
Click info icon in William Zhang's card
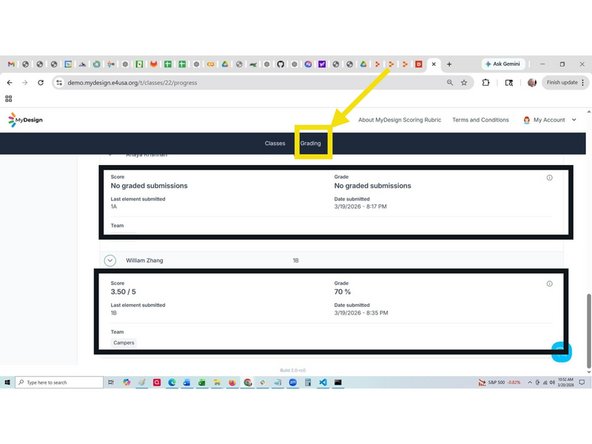click(x=549, y=284)
